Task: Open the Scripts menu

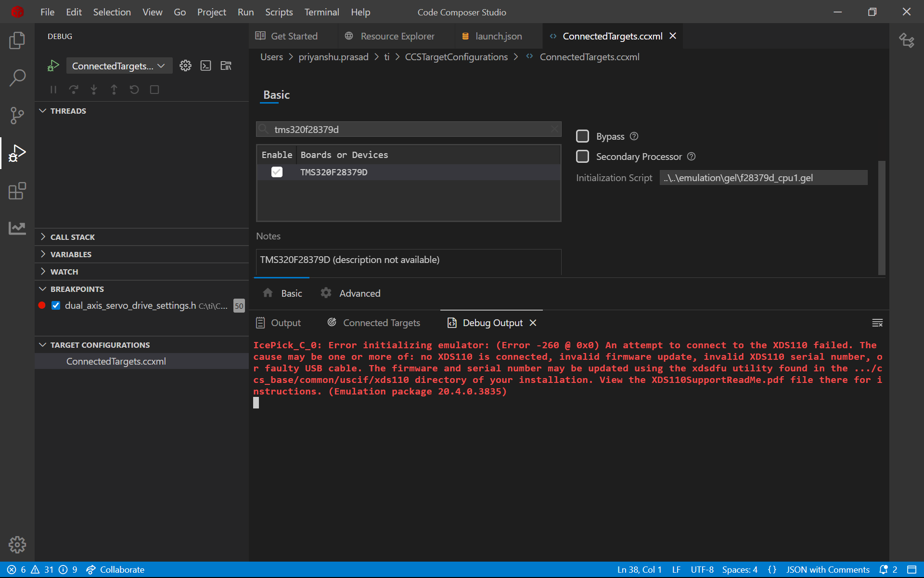Action: tap(279, 12)
